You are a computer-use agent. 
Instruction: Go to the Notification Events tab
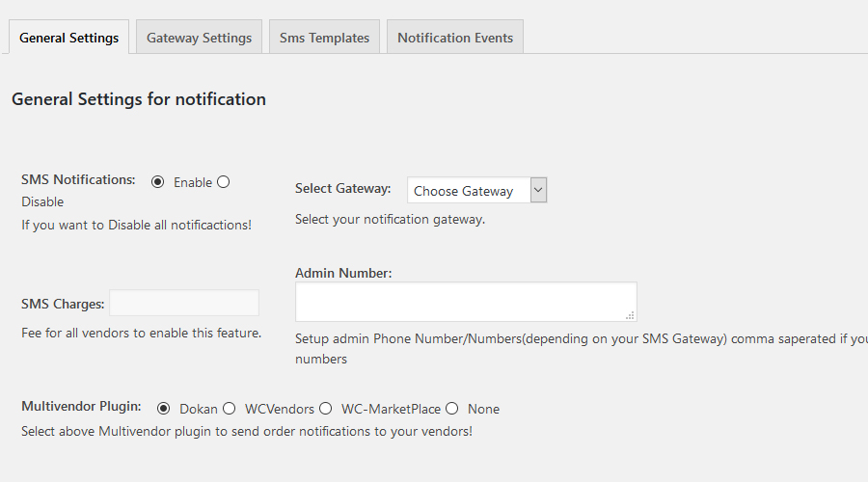click(455, 38)
